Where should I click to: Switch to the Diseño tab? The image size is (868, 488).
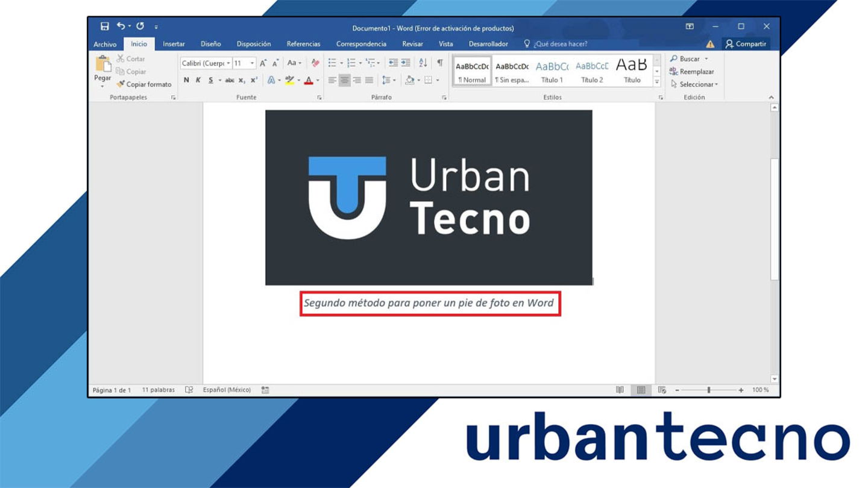pyautogui.click(x=211, y=44)
